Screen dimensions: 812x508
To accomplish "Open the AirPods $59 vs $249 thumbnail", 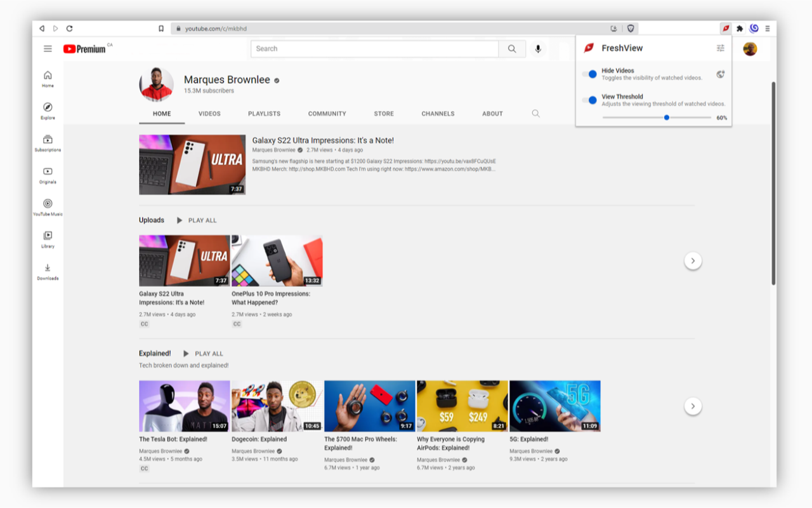I will pyautogui.click(x=462, y=406).
